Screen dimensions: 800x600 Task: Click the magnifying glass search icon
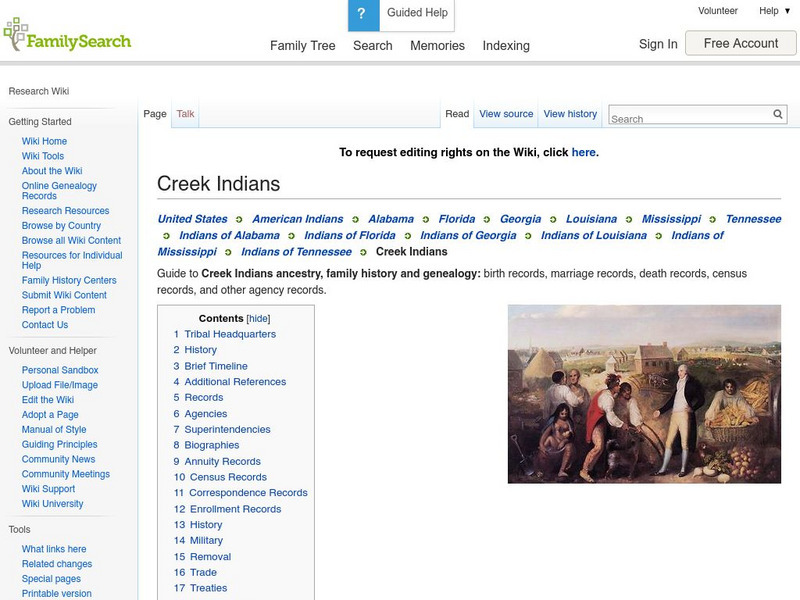(778, 114)
